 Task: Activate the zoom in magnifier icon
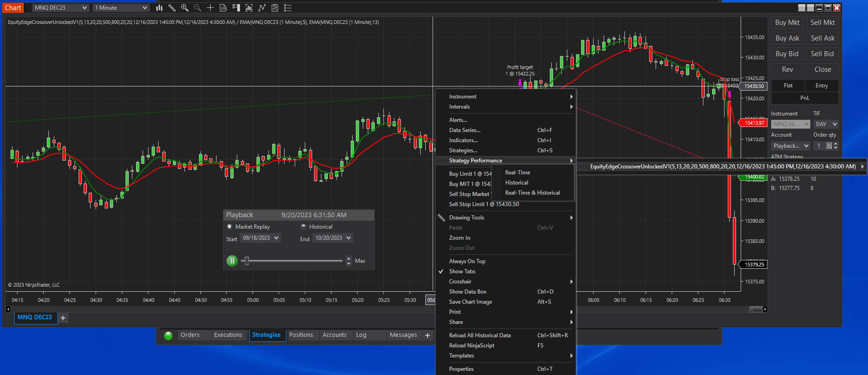point(185,8)
